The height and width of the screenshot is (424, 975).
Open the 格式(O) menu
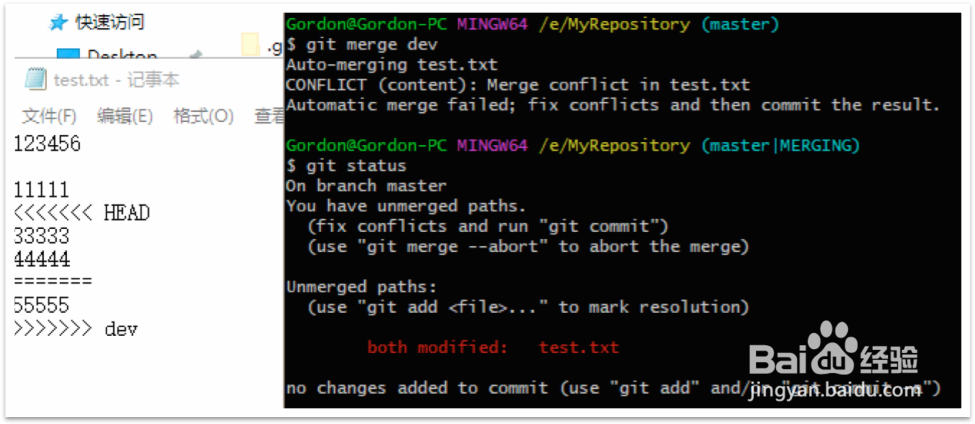203,116
